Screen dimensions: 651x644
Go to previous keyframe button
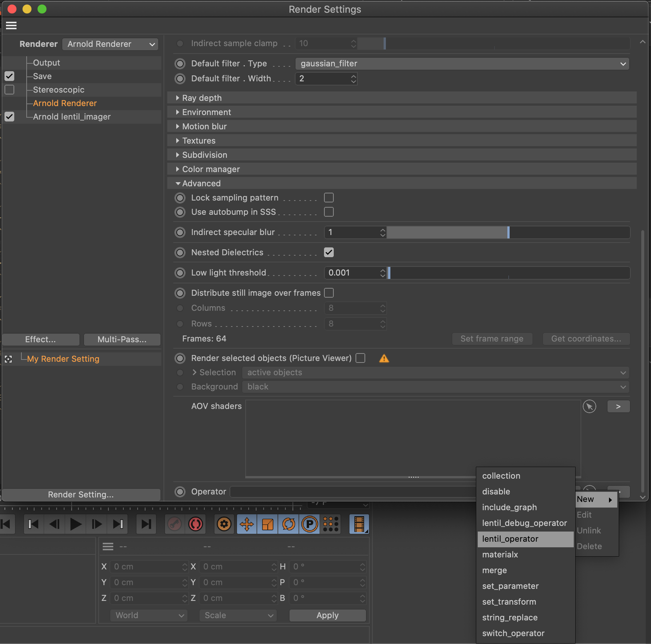click(x=33, y=524)
